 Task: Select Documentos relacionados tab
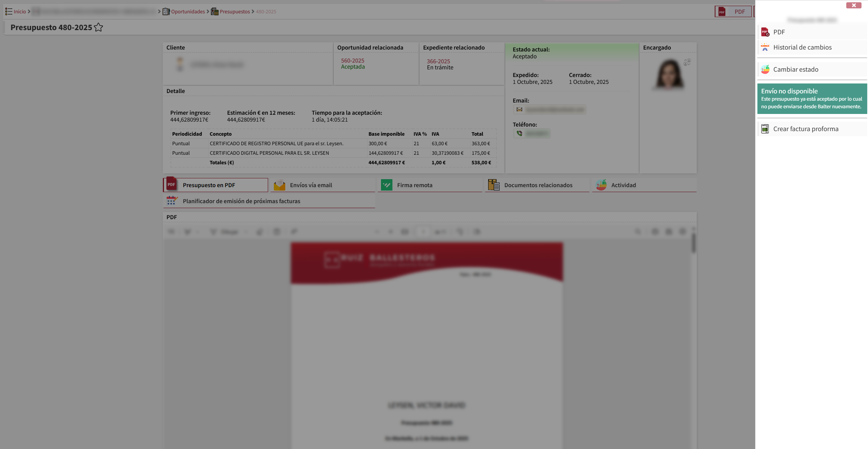click(x=538, y=185)
